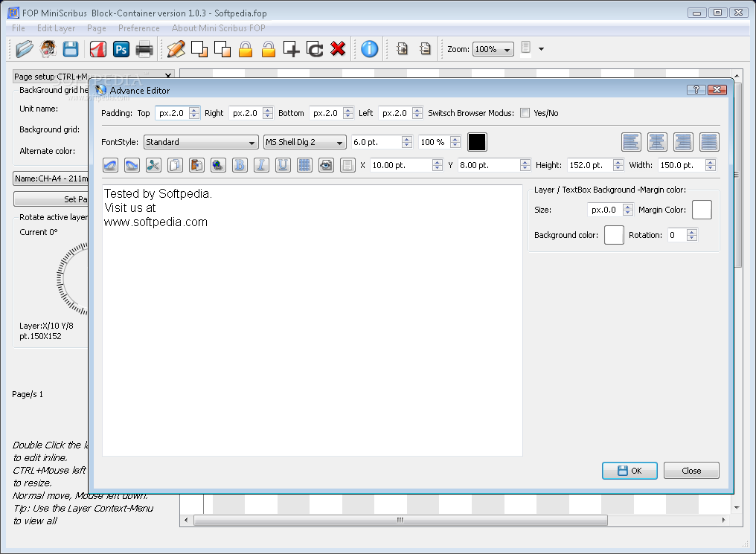The height and width of the screenshot is (554, 756).
Task: Insert a link with the globe icon
Action: (218, 165)
